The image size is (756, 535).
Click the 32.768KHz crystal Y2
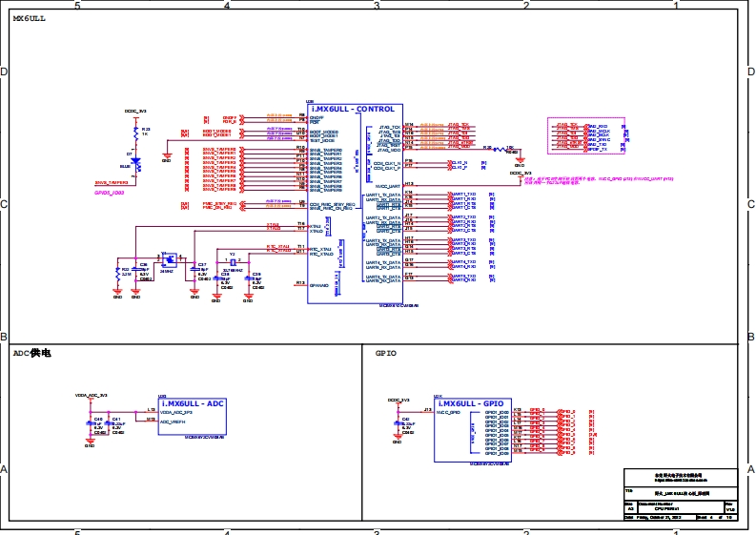pyautogui.click(x=233, y=262)
